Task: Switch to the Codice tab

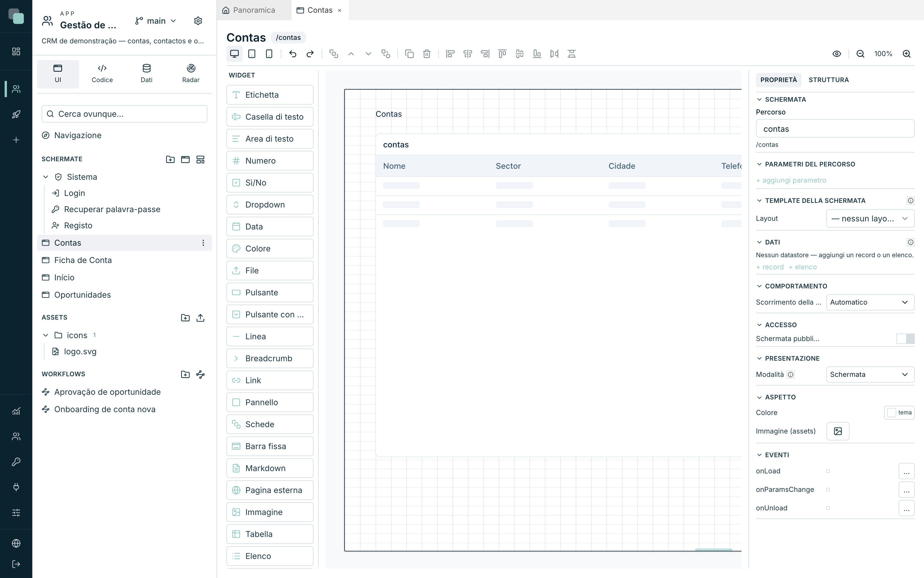Action: click(x=102, y=74)
